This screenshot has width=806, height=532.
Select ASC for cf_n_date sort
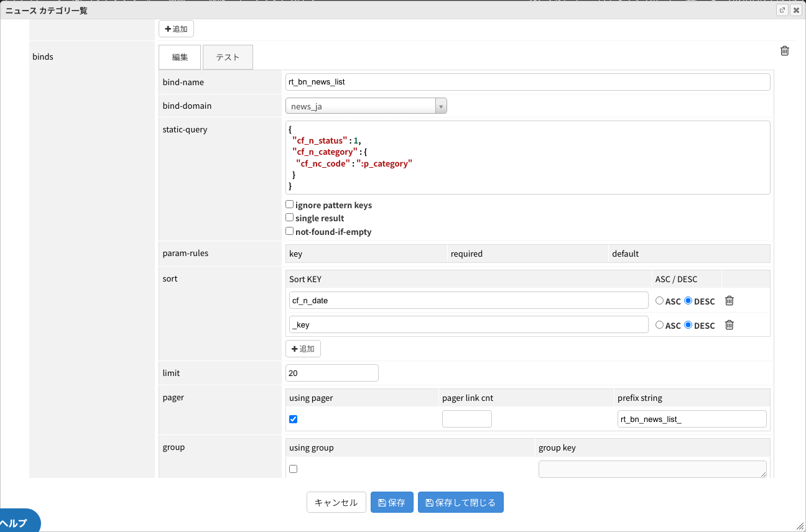pyautogui.click(x=659, y=301)
